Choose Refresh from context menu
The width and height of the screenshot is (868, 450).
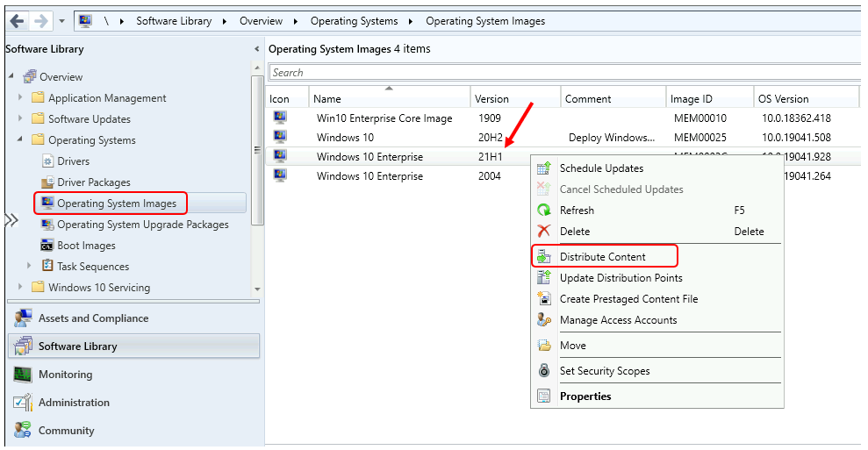click(657, 211)
